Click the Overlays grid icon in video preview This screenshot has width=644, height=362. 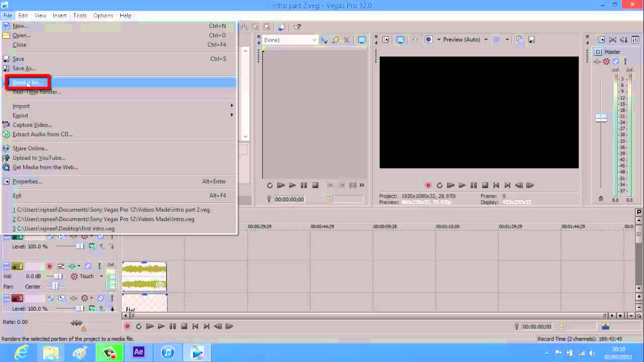pyautogui.click(x=496, y=40)
